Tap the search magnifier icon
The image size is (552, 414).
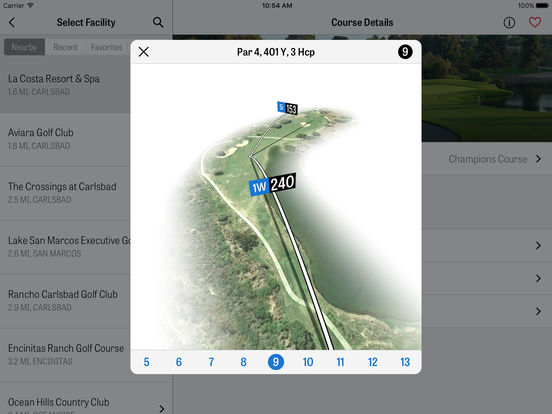tap(158, 23)
